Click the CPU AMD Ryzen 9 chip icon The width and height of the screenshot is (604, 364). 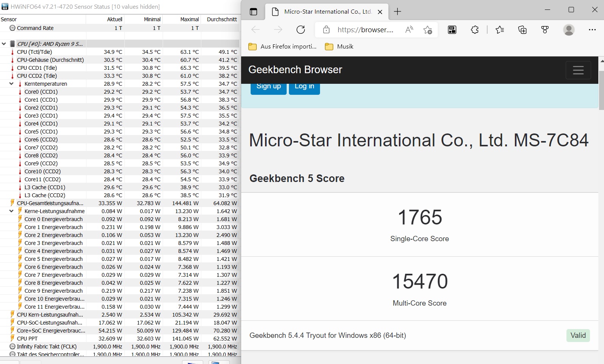pyautogui.click(x=13, y=44)
